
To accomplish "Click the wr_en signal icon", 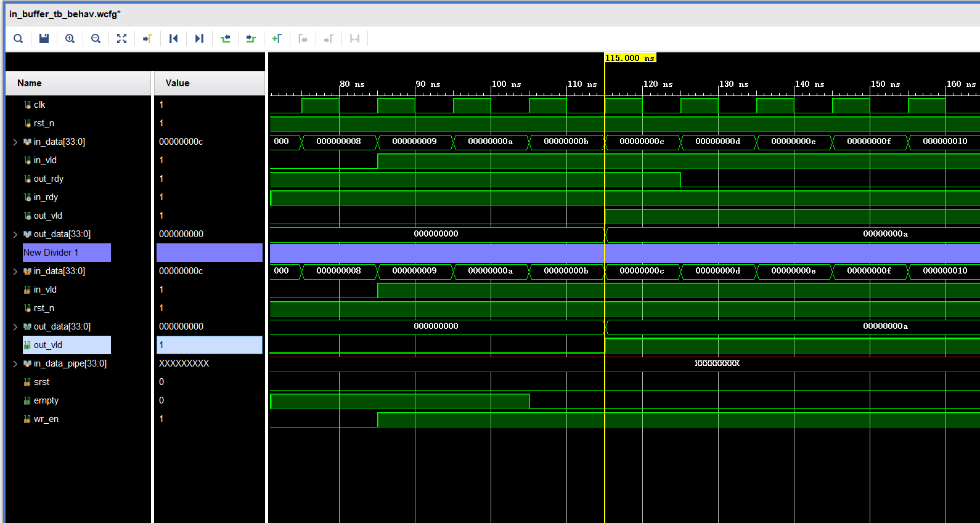I will (27, 419).
